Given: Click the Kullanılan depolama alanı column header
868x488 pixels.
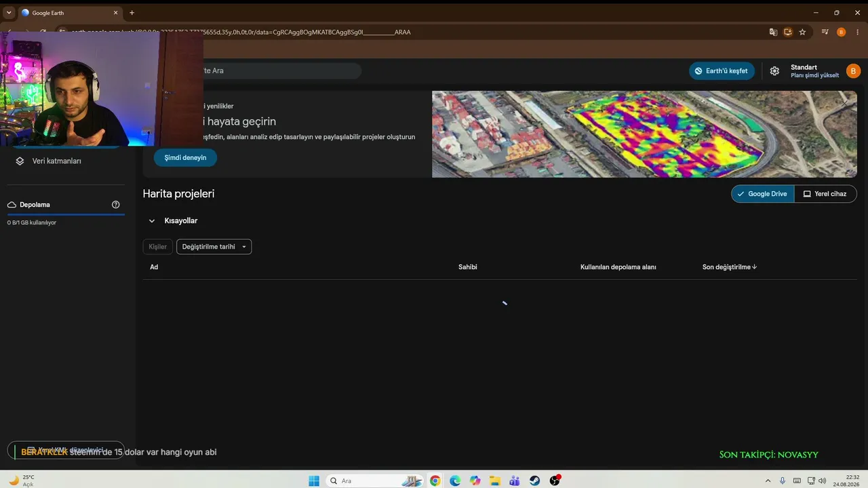Looking at the screenshot, I should pos(618,267).
